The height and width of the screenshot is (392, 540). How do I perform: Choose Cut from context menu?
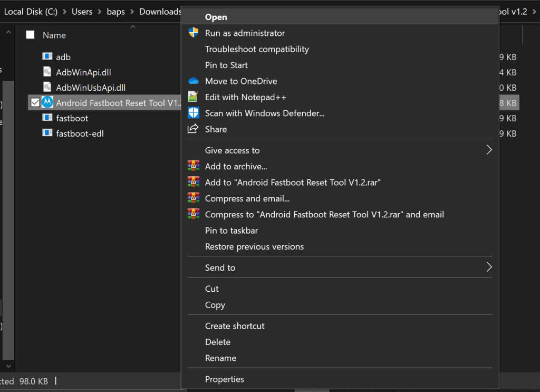(340, 289)
